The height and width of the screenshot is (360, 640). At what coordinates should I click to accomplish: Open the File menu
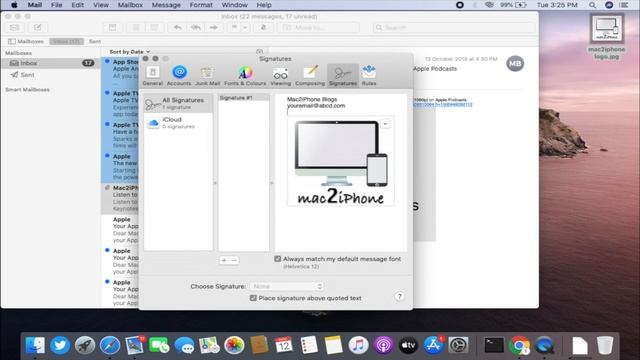point(56,5)
